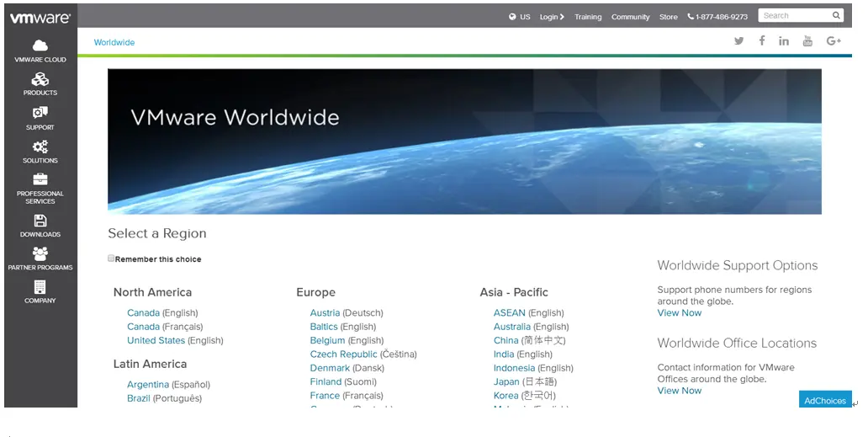Select Czech Republic region link
868x437 pixels.
[x=343, y=354]
